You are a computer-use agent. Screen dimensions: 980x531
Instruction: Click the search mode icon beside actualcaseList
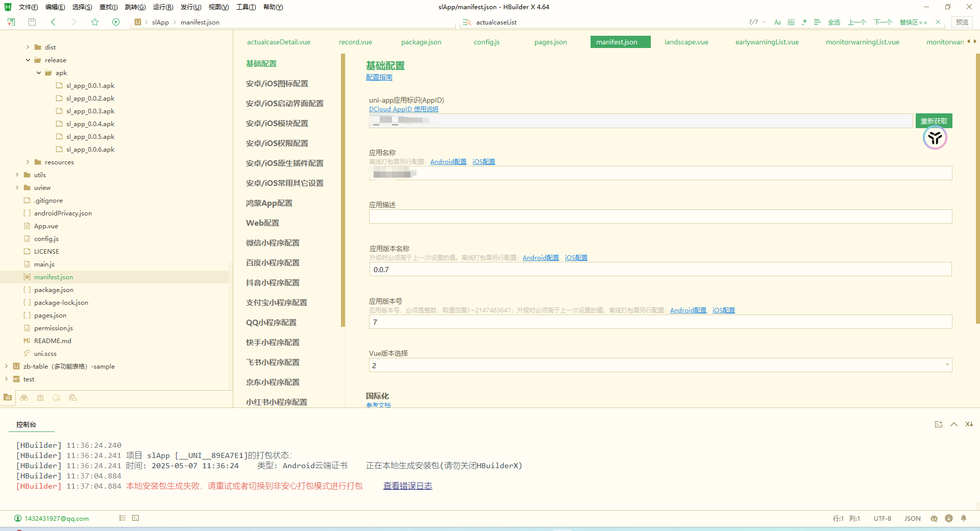point(467,22)
